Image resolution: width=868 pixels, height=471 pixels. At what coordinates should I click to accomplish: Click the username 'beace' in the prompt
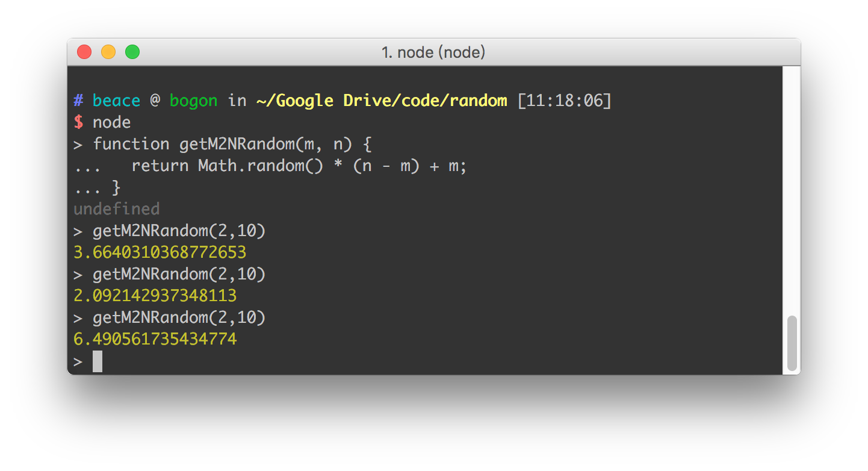117,101
